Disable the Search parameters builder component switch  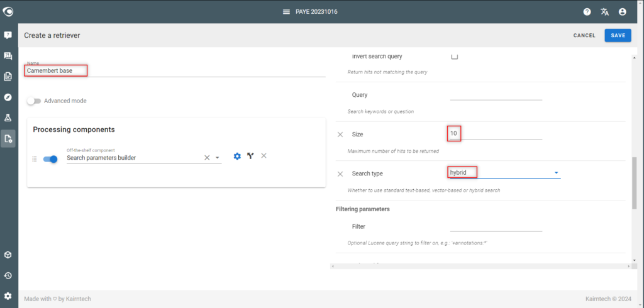tap(50, 159)
